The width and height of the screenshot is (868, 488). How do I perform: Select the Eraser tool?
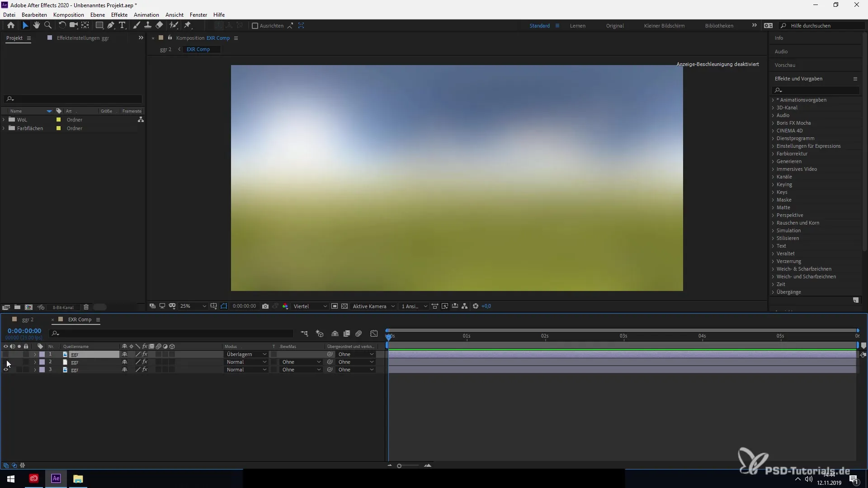[159, 25]
